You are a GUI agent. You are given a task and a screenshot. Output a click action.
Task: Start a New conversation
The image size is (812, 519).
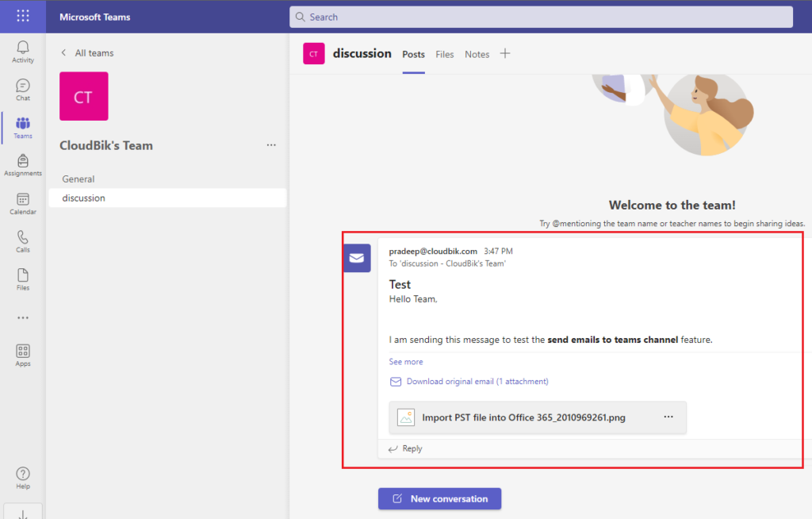[439, 498]
